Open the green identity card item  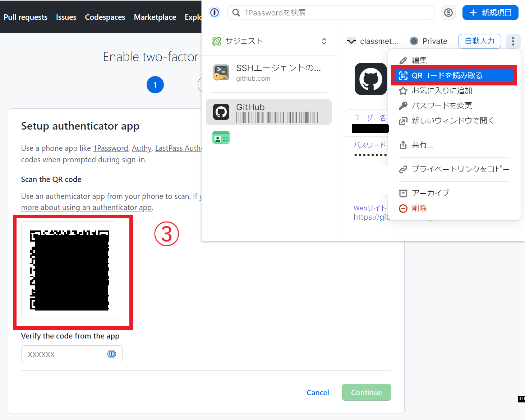coord(221,137)
